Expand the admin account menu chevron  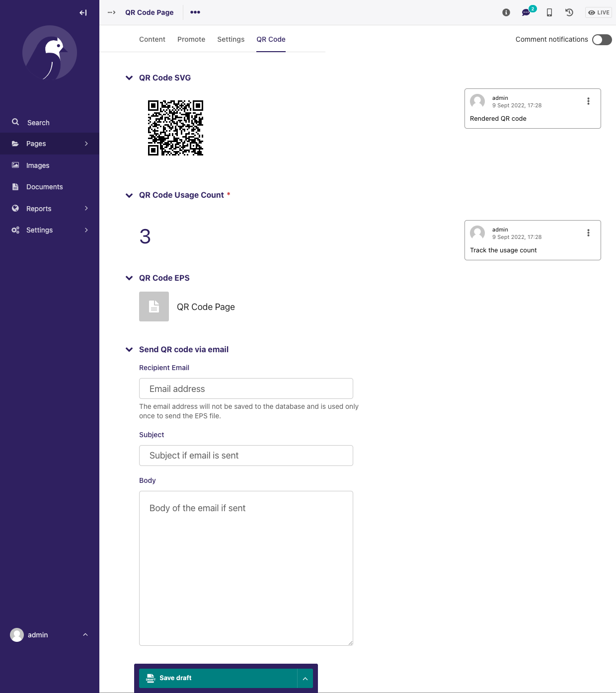click(85, 635)
